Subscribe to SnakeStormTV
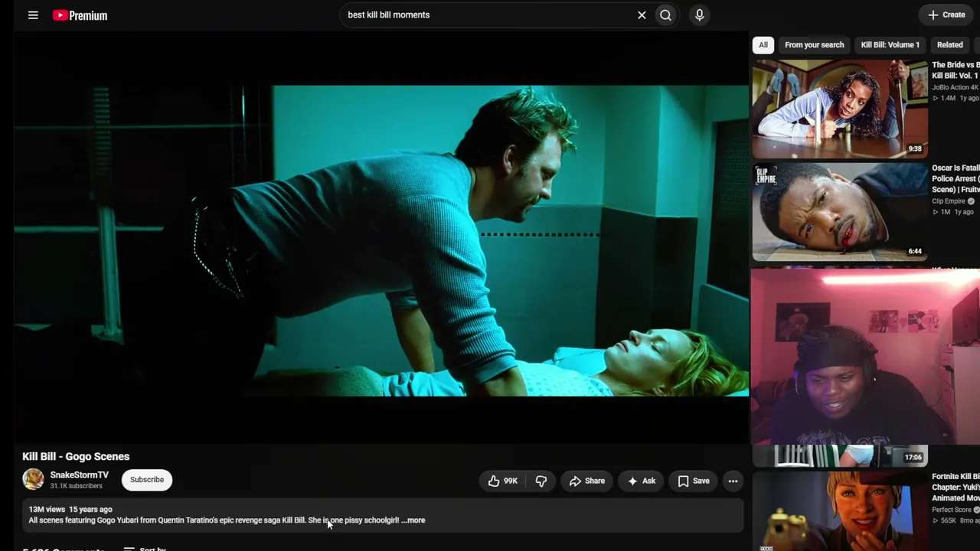This screenshot has width=980, height=551. (147, 480)
